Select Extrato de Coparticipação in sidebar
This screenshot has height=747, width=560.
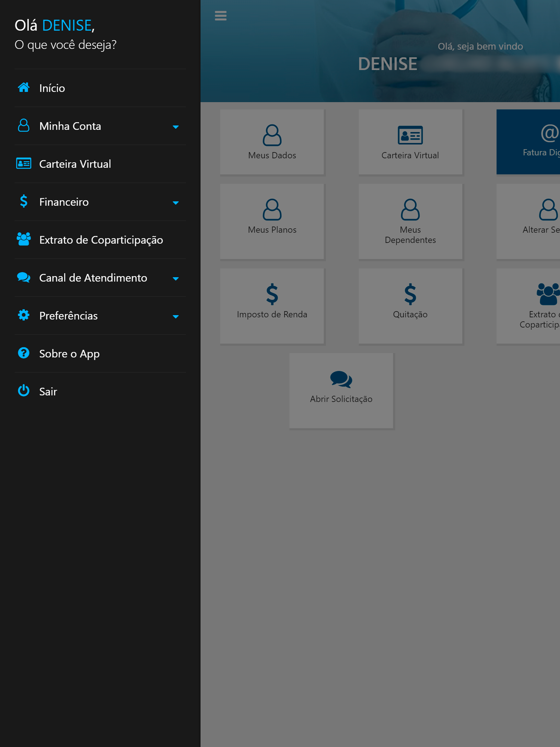click(x=101, y=240)
